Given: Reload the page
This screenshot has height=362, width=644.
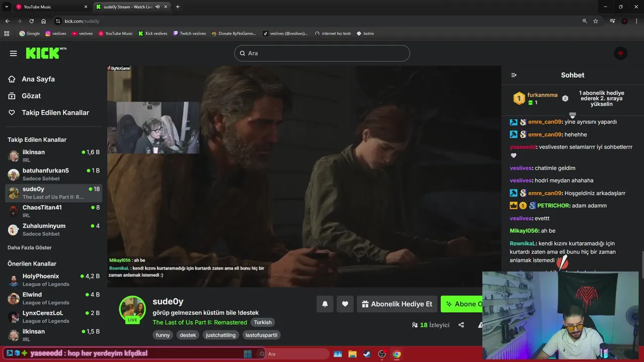Looking at the screenshot, I should [x=31, y=21].
